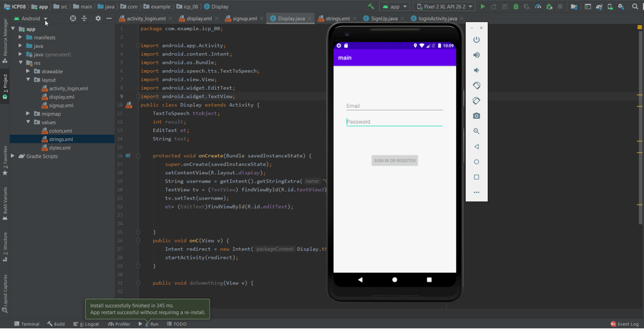Screen dimensions: 644x329
Task: Expand the manifests folder
Action: [x=20, y=37]
